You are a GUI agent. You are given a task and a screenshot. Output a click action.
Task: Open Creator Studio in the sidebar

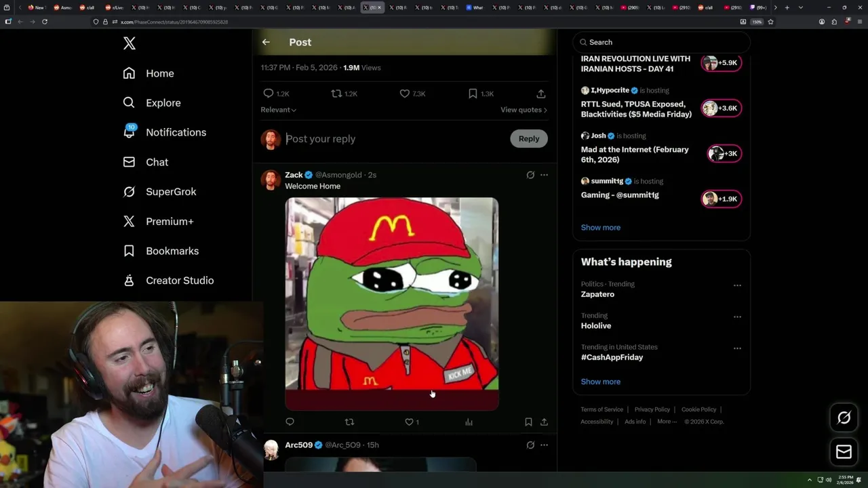tap(168, 281)
